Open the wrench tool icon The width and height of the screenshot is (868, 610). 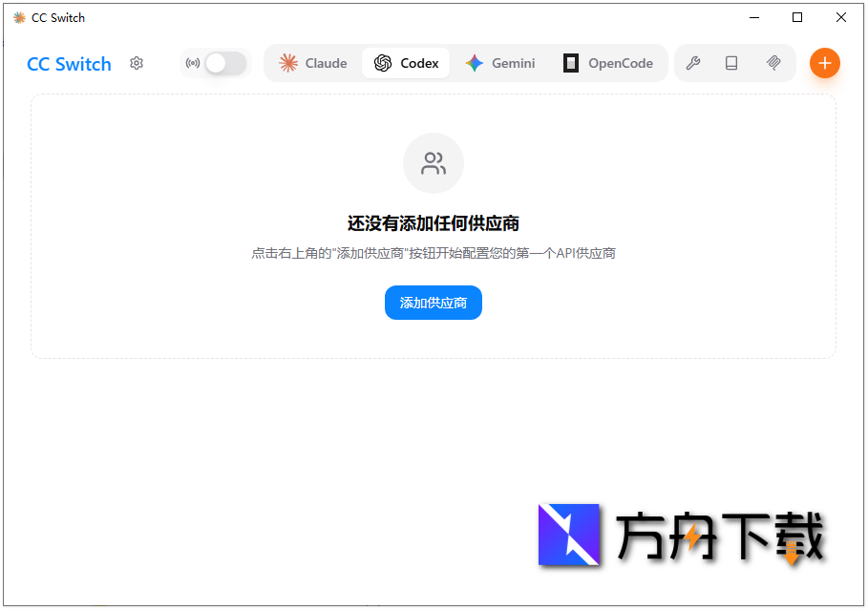click(694, 63)
